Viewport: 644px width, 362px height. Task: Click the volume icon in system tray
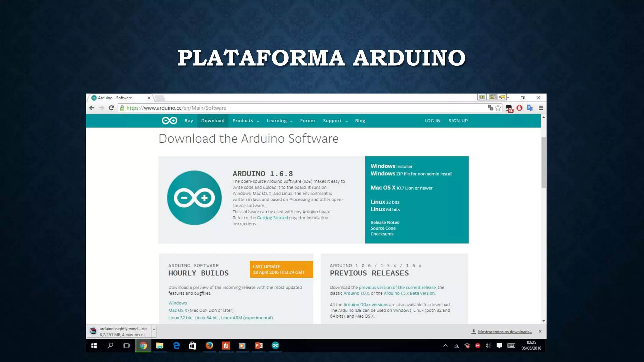pyautogui.click(x=488, y=346)
